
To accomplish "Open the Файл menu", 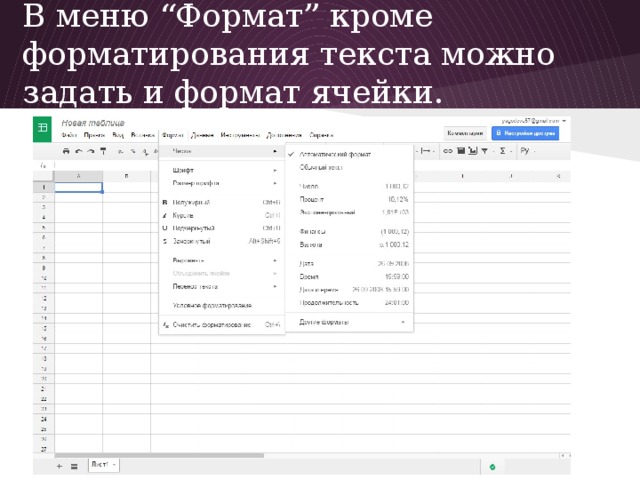I will (69, 135).
